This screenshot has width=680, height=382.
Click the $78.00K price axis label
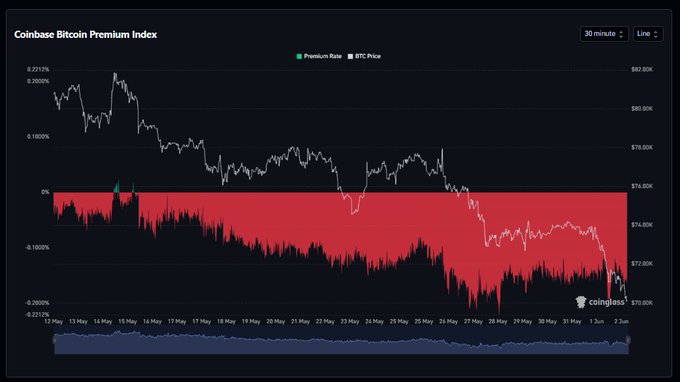pos(642,148)
